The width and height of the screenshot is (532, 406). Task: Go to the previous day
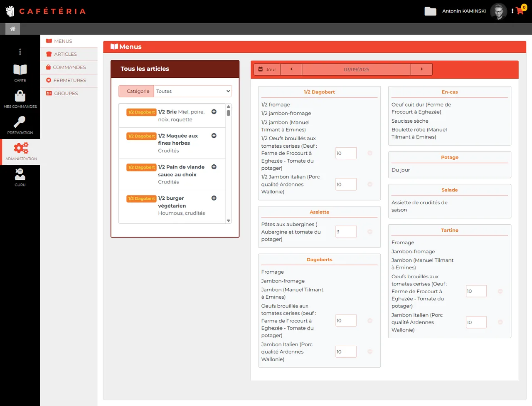tap(291, 69)
